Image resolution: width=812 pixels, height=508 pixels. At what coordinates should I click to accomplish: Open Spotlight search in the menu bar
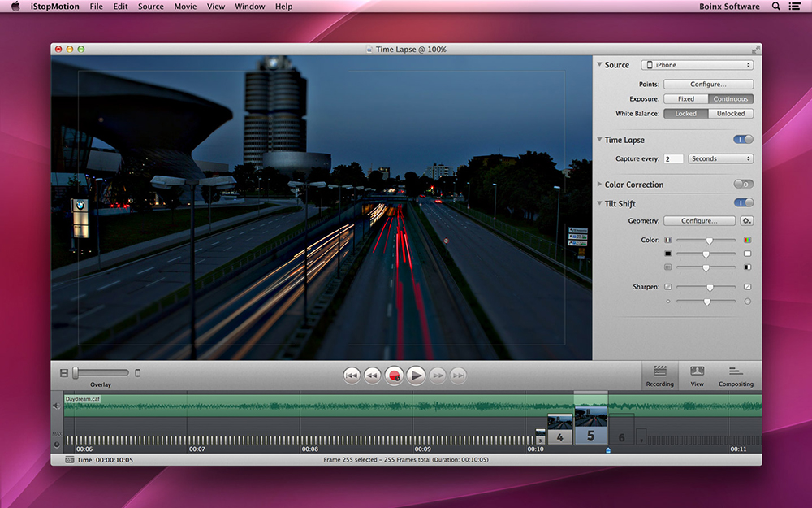click(775, 7)
